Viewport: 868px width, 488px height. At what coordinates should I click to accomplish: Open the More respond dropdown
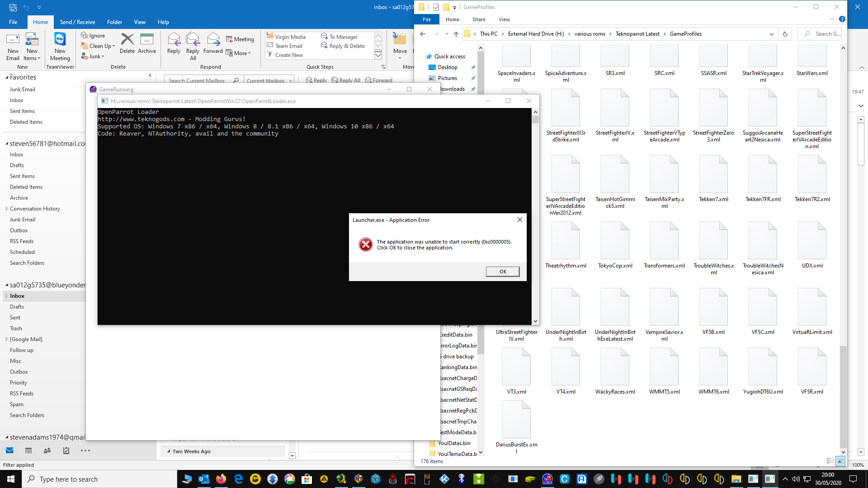click(x=238, y=53)
